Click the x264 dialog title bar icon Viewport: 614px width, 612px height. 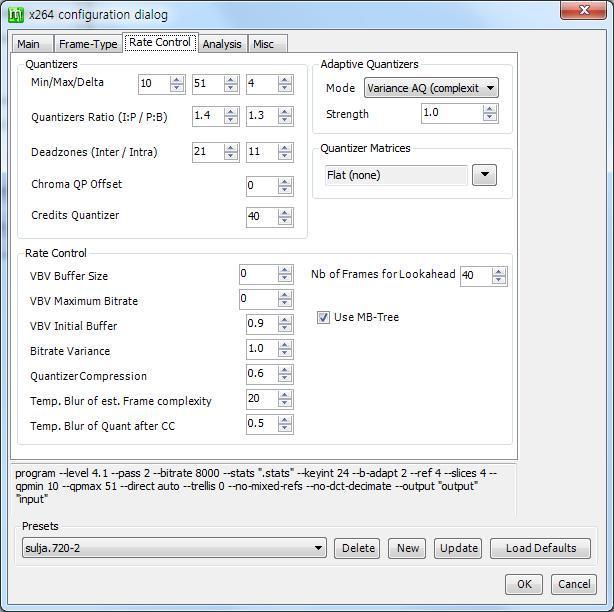pos(16,15)
